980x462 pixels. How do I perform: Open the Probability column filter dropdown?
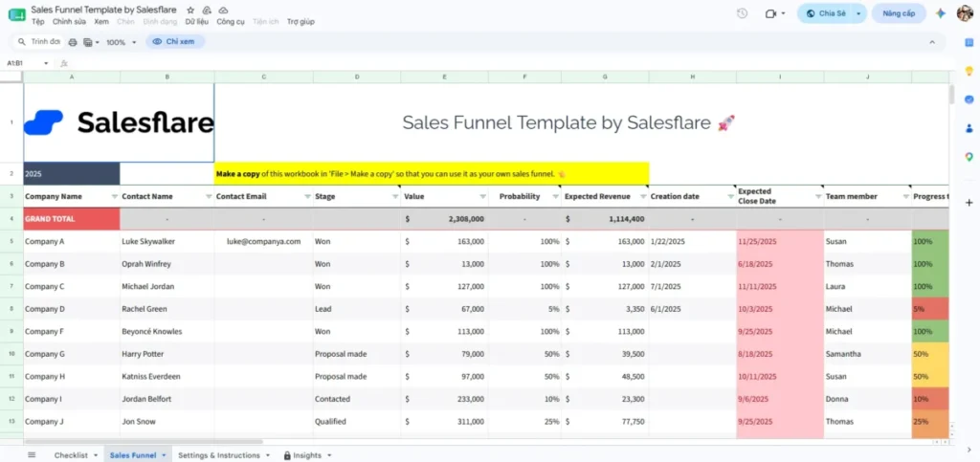[x=555, y=197]
